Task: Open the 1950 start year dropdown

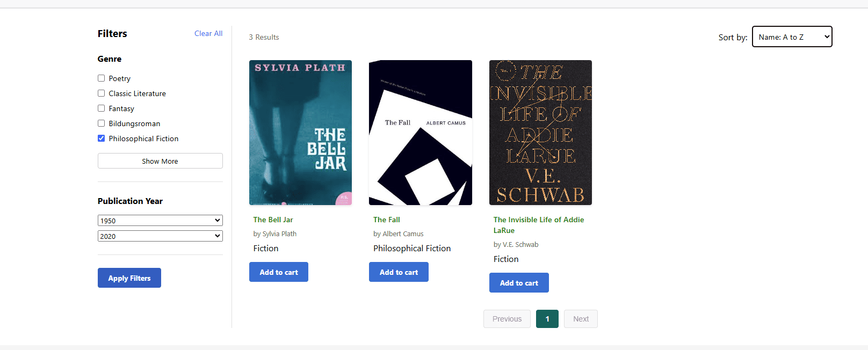Action: click(160, 221)
